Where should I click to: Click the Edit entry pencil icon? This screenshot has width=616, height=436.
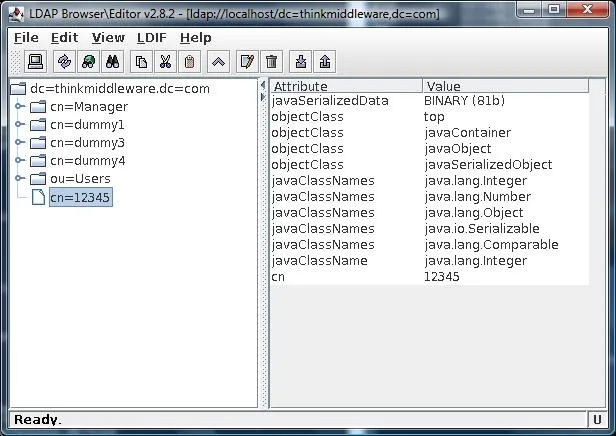coord(247,62)
